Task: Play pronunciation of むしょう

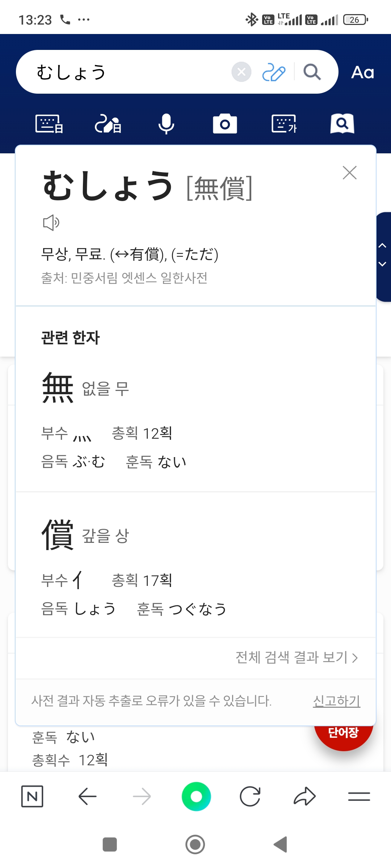Action: point(51,222)
